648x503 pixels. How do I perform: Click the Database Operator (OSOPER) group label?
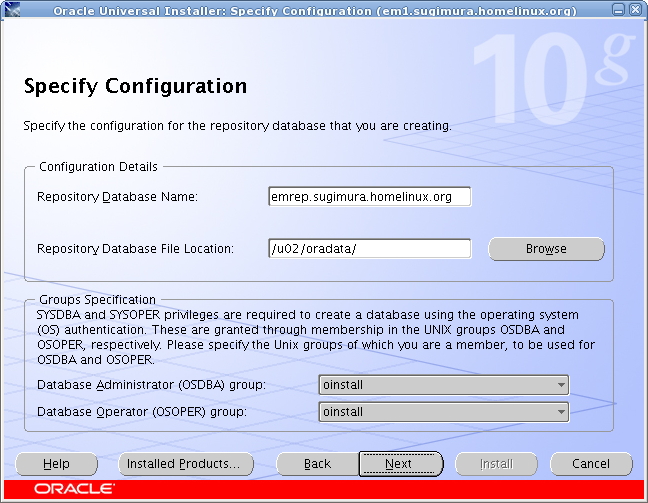142,412
